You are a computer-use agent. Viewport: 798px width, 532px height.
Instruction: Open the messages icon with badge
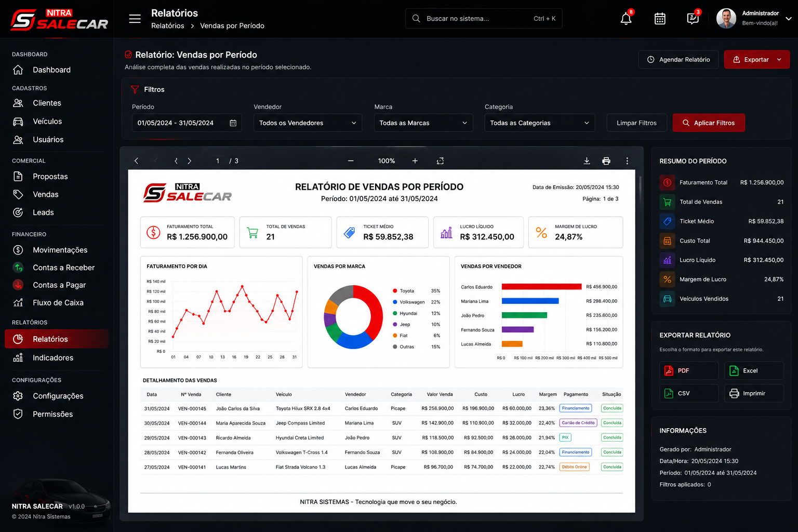[x=693, y=19]
